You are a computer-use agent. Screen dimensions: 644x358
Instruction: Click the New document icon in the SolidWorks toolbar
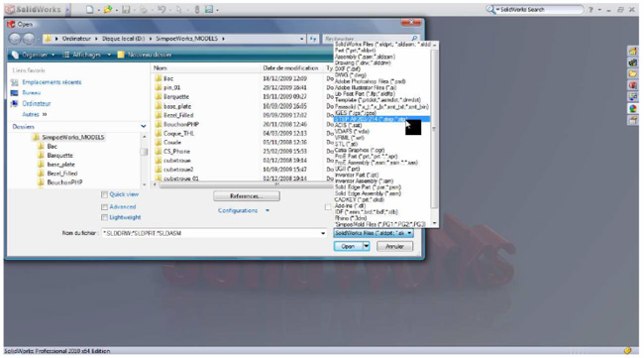[x=89, y=9]
